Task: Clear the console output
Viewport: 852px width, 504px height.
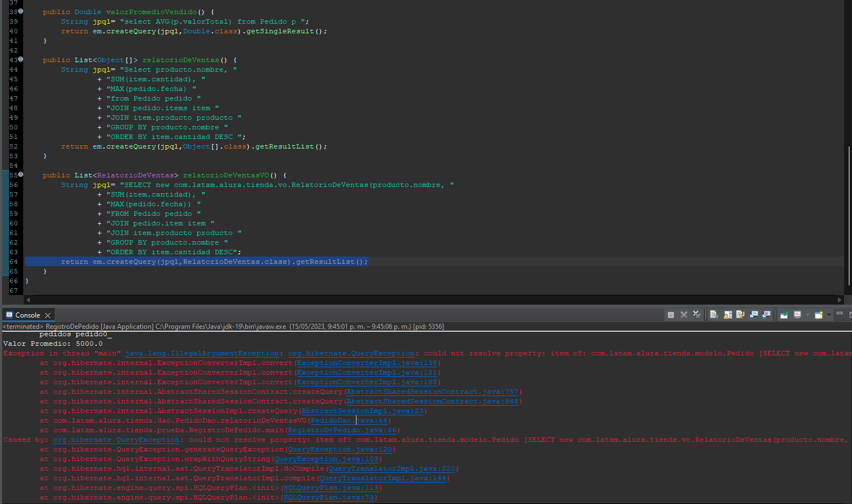Action: coord(714,315)
